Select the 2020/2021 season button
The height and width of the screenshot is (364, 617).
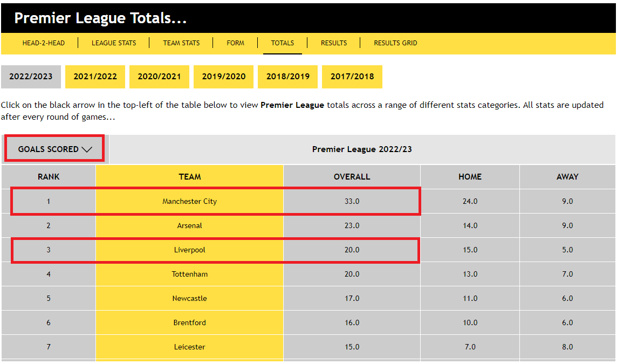coord(159,76)
